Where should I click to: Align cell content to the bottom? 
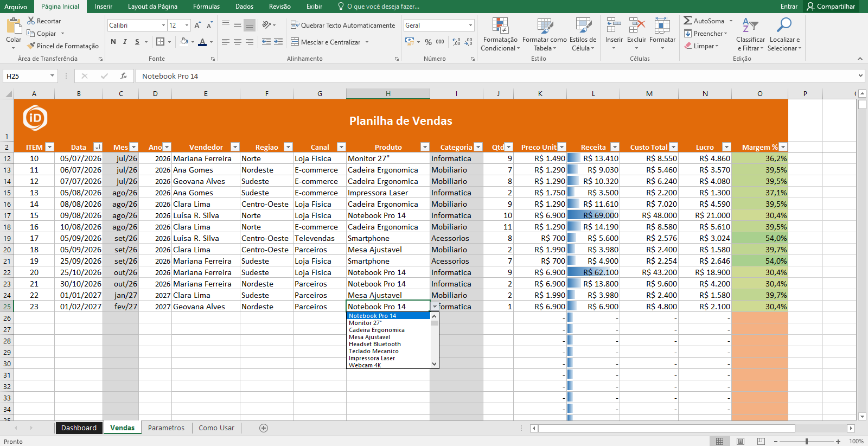click(x=250, y=25)
